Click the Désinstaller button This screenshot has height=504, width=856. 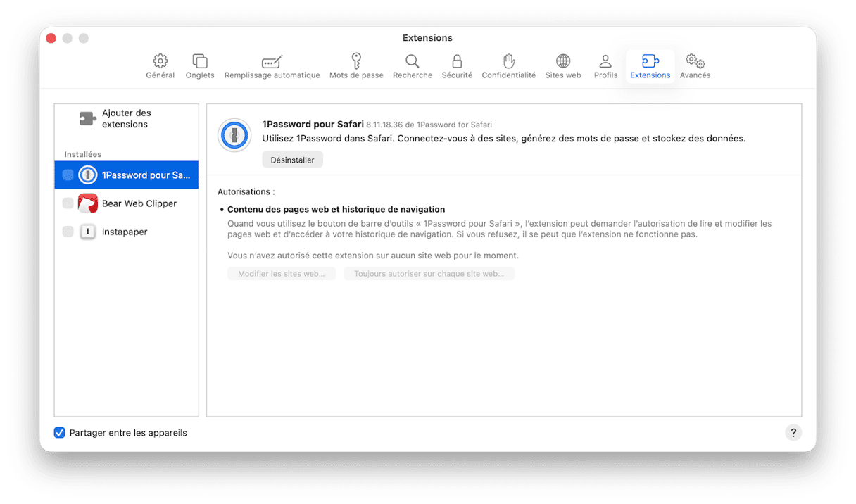click(292, 160)
